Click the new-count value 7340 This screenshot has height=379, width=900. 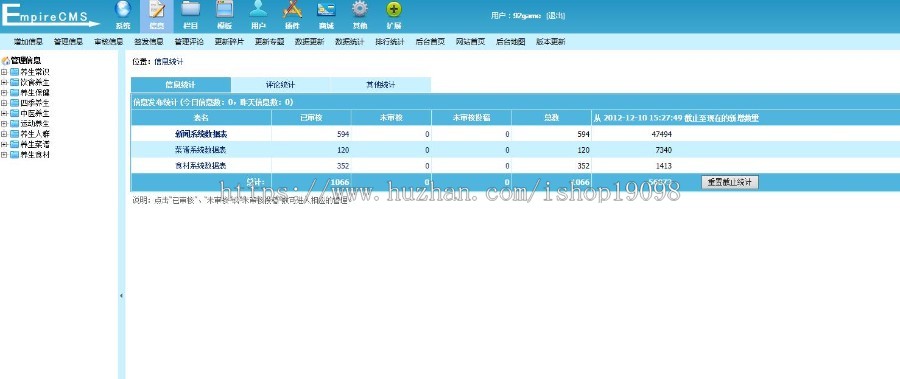tap(663, 150)
